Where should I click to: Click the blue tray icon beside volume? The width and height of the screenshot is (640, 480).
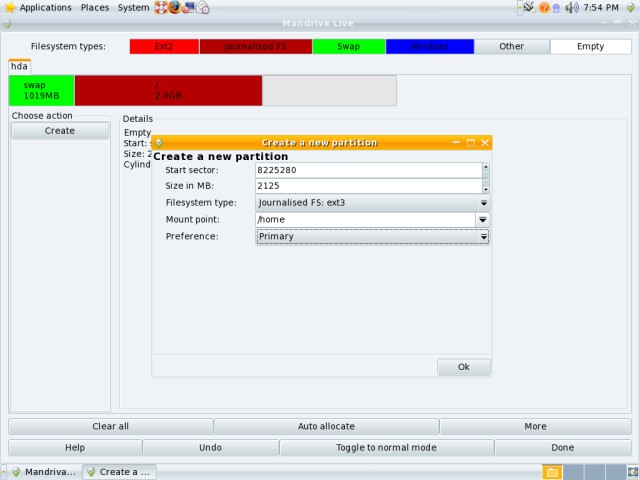pyautogui.click(x=556, y=8)
